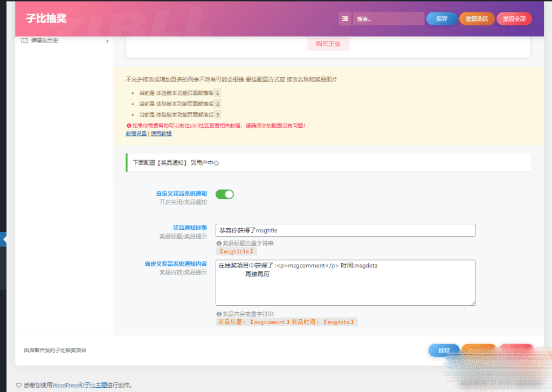Click the blue collapse arrow on the left edge
This screenshot has height=392, width=552.
(x=4, y=239)
